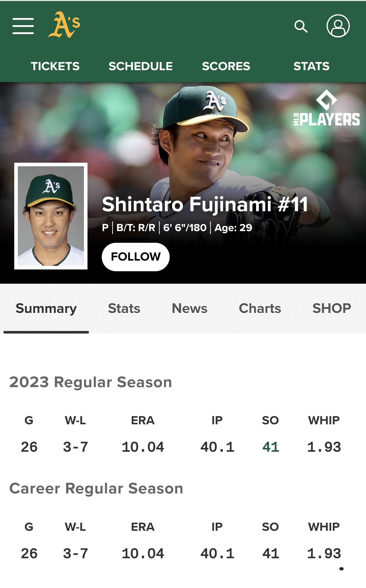Image resolution: width=366 pixels, height=588 pixels.
Task: Switch to the Stats tab
Action: point(124,309)
